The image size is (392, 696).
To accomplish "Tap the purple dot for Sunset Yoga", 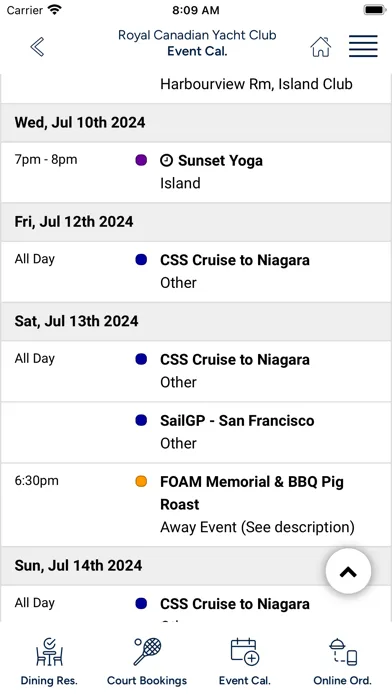I will 141,160.
